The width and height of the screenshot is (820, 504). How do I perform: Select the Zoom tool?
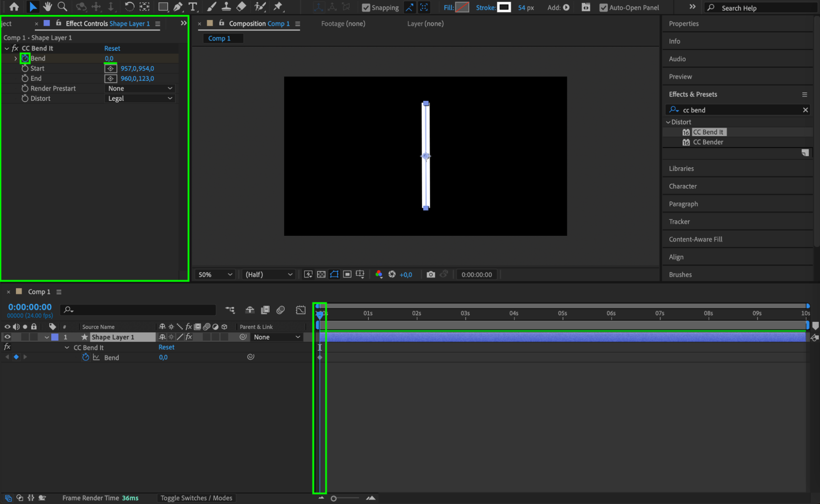(x=62, y=7)
